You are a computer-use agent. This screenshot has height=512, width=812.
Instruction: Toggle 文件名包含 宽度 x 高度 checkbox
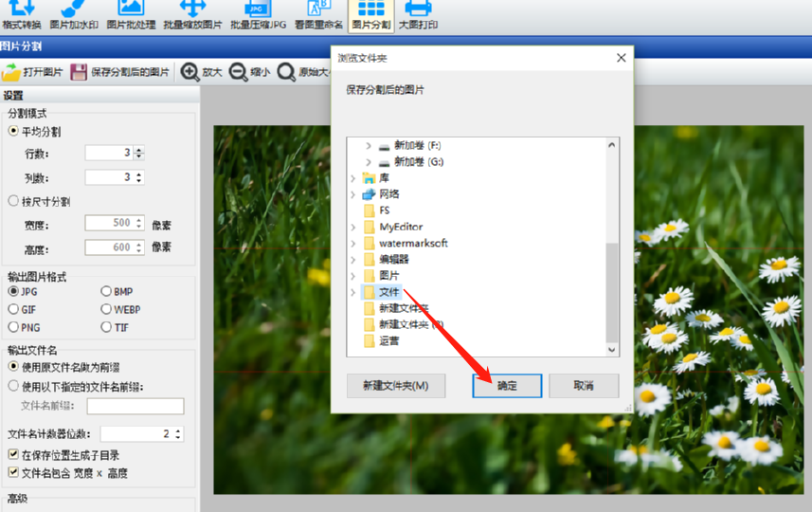coord(13,472)
